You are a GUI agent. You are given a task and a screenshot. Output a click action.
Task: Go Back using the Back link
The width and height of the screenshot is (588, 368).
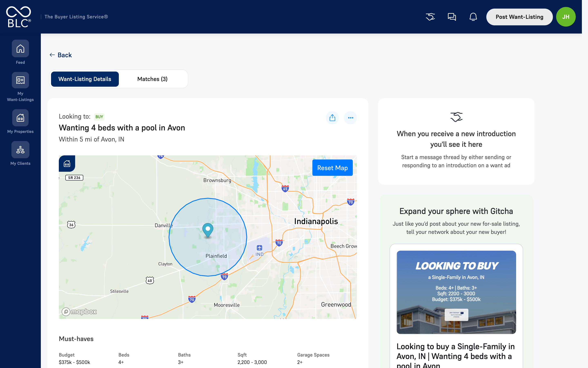[x=61, y=55]
